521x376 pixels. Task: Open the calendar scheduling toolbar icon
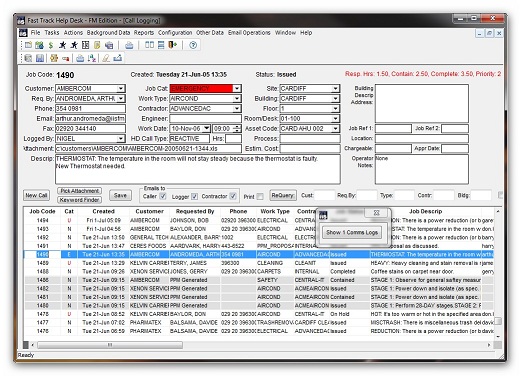point(40,45)
